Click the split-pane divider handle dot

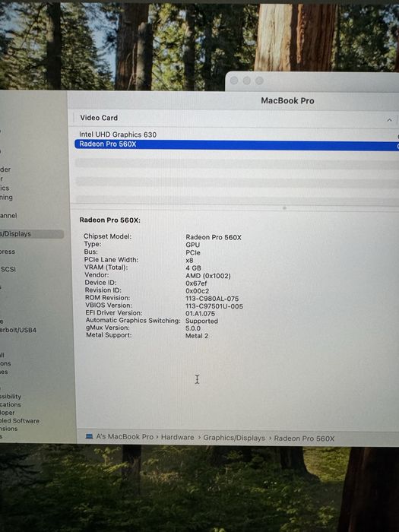(285, 207)
